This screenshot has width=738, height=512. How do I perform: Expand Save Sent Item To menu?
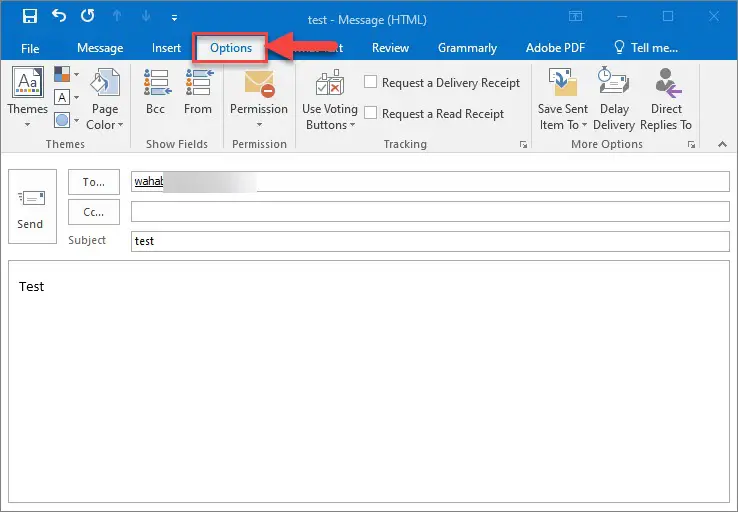563,99
